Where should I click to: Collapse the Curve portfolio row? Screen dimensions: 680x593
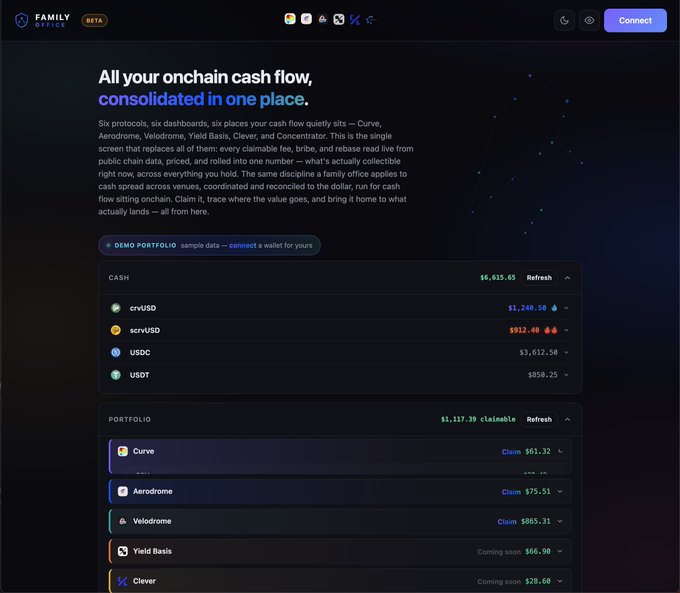560,451
